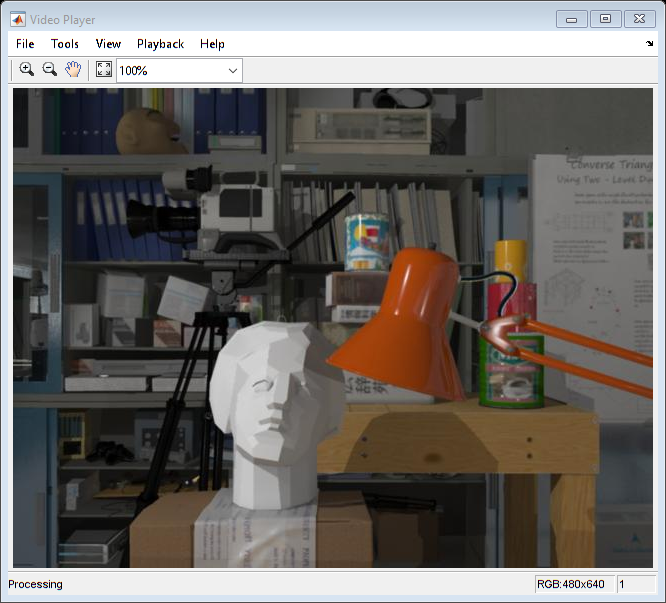
Task: Click the Processing status text
Action: point(35,584)
